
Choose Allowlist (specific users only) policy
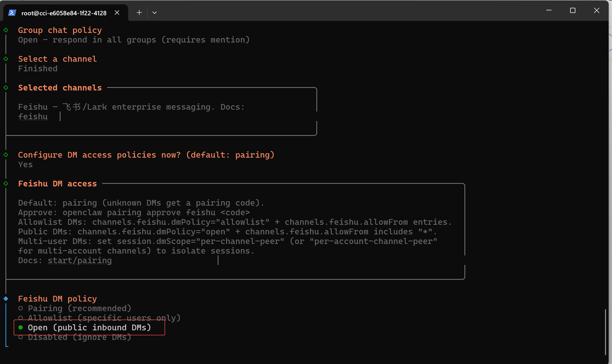99,318
